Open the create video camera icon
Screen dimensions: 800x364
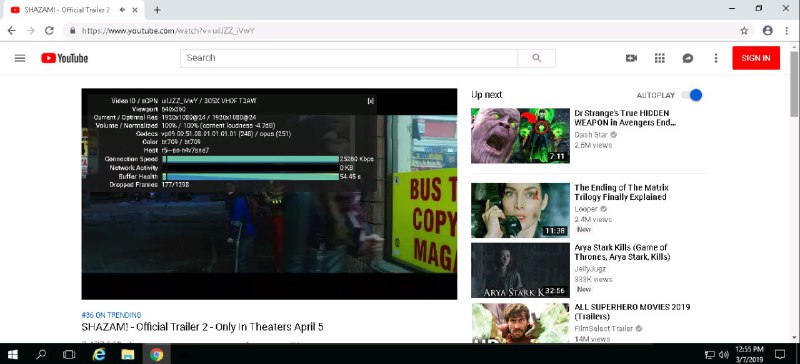[631, 58]
